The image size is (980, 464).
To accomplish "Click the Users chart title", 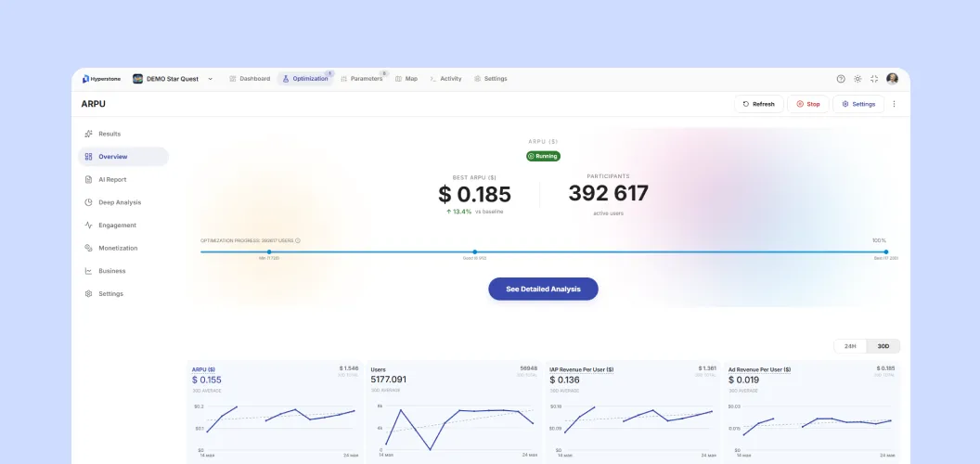I will click(x=378, y=369).
